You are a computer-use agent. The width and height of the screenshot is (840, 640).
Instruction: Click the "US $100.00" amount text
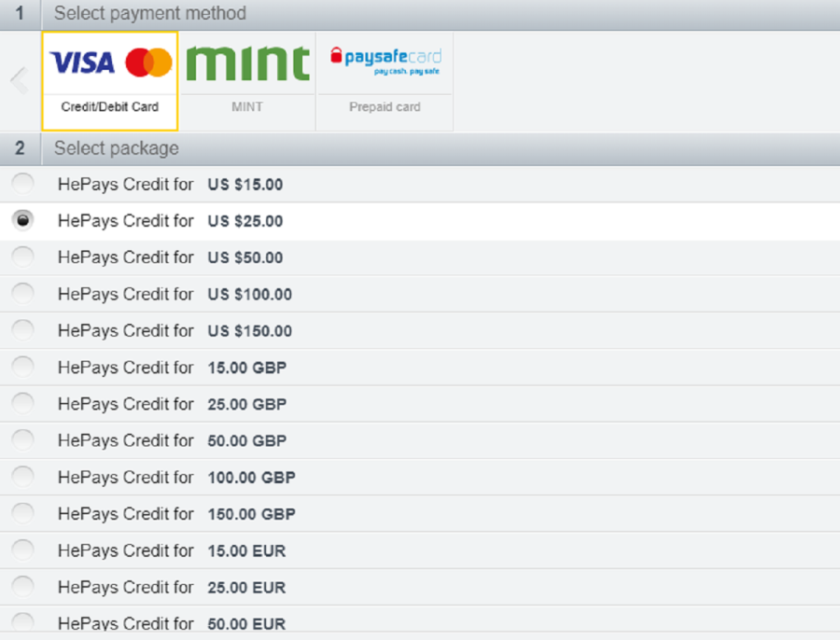pos(250,294)
